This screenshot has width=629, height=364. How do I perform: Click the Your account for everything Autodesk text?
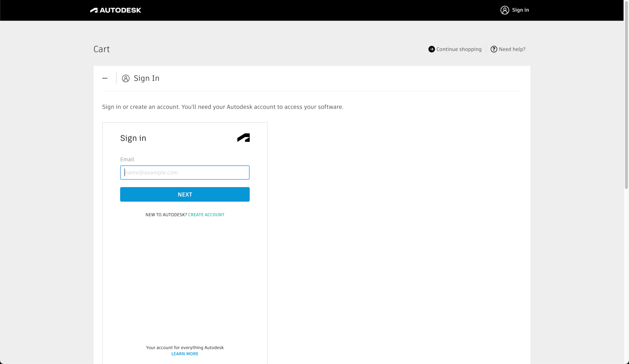(x=185, y=347)
